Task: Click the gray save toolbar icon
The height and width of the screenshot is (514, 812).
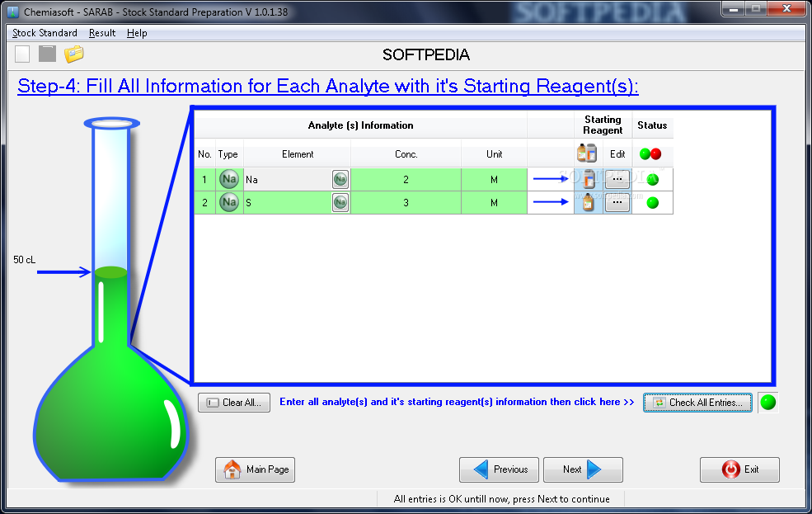Action: click(x=47, y=54)
